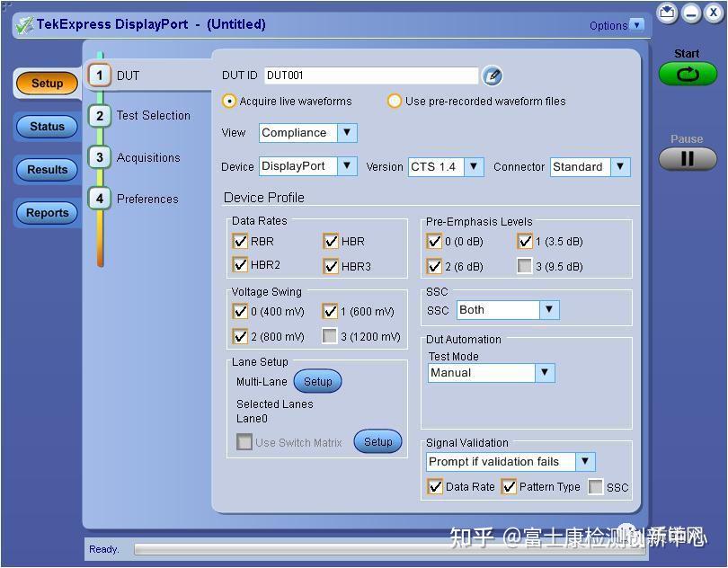Click the DUT ID edit pencil icon
728x568 pixels.
pos(493,75)
